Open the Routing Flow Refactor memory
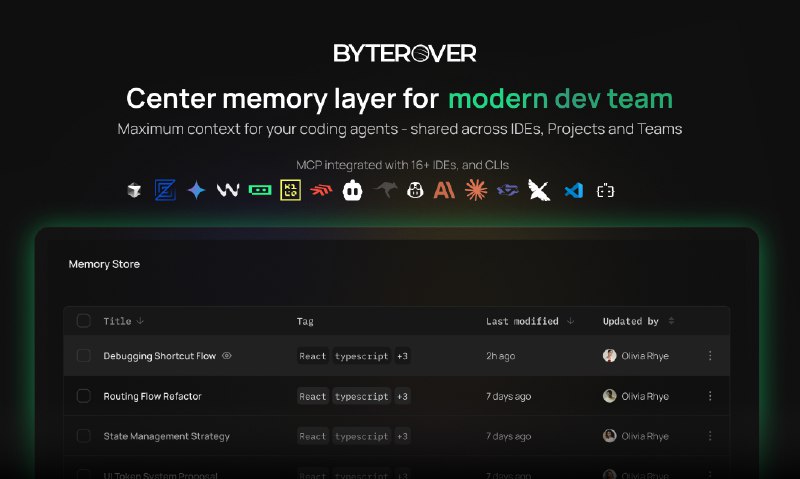This screenshot has height=479, width=800. (x=153, y=396)
